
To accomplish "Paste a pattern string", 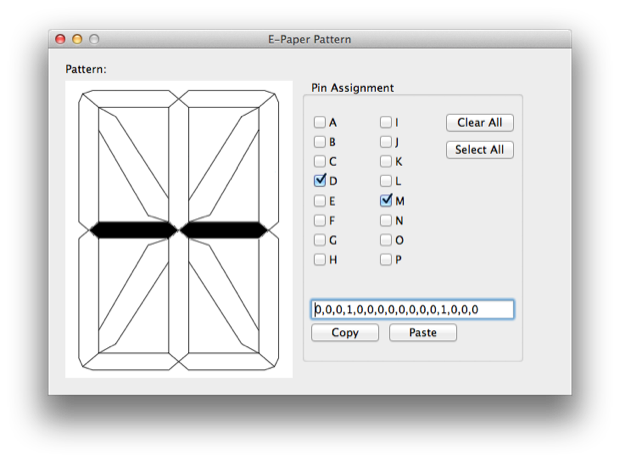I will (423, 332).
